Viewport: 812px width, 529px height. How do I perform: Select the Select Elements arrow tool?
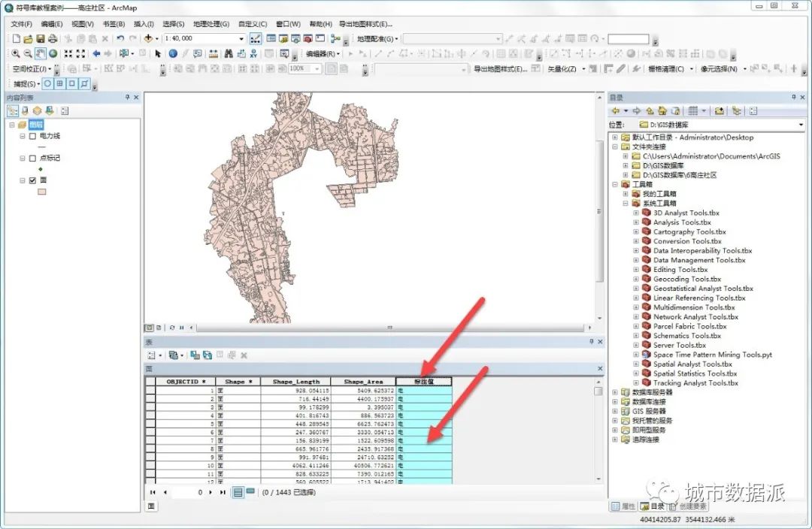point(158,53)
